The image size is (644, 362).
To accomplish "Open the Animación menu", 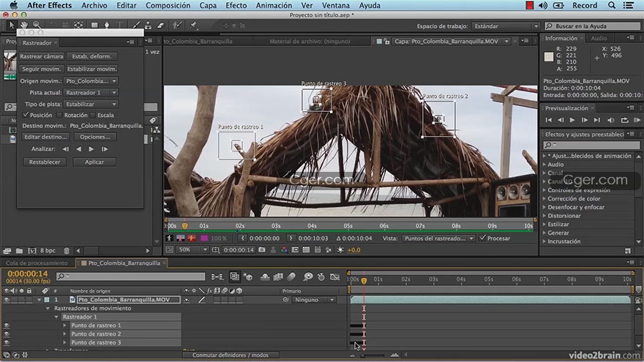I will pyautogui.click(x=274, y=5).
